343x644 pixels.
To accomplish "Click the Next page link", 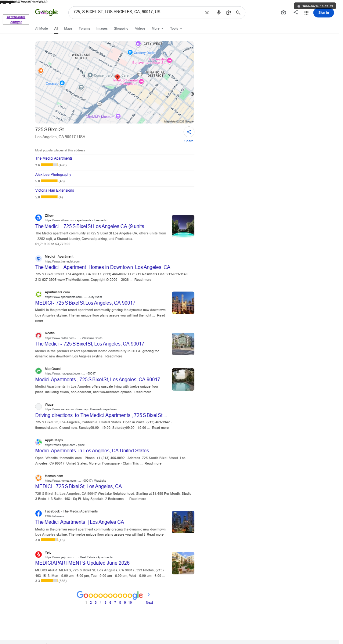I will coord(149,602).
